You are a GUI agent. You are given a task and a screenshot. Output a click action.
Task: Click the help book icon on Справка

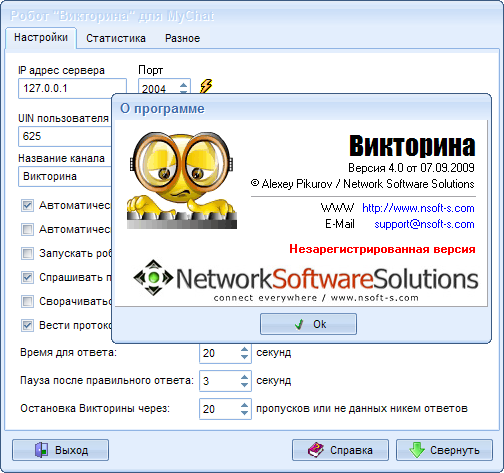pyautogui.click(x=315, y=450)
